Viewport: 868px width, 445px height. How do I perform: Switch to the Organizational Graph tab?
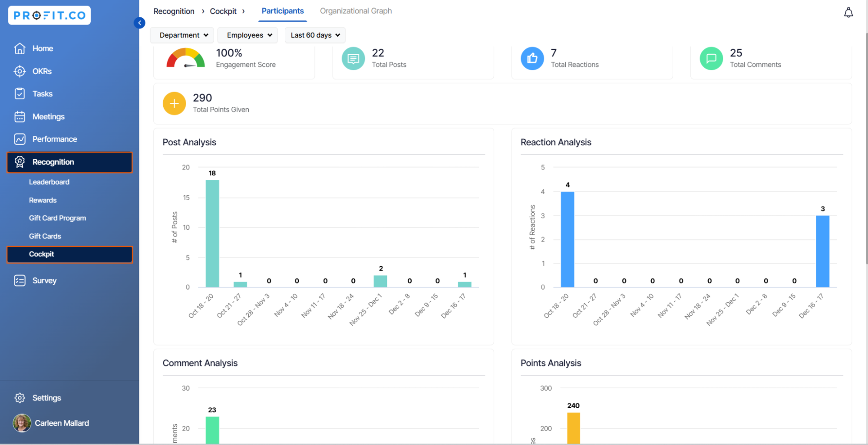point(356,11)
